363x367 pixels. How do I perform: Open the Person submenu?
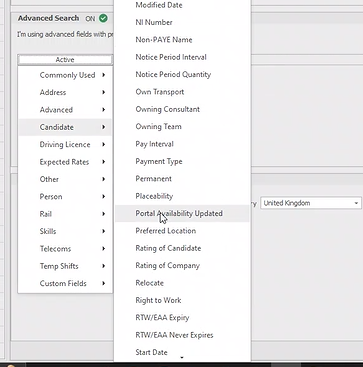(x=66, y=196)
